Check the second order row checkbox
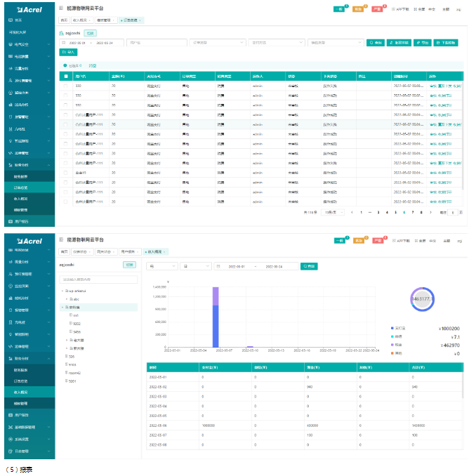 point(66,96)
